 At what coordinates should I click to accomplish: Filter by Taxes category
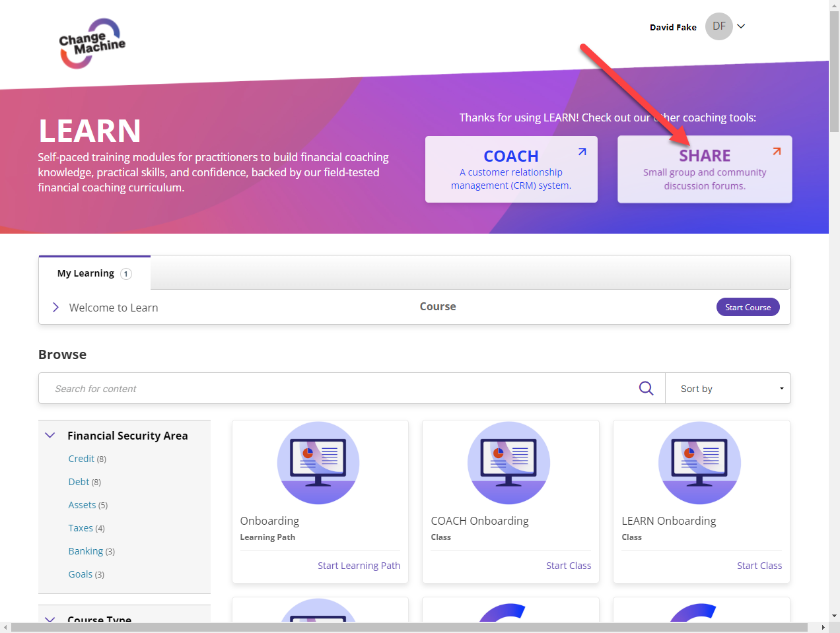tap(81, 528)
